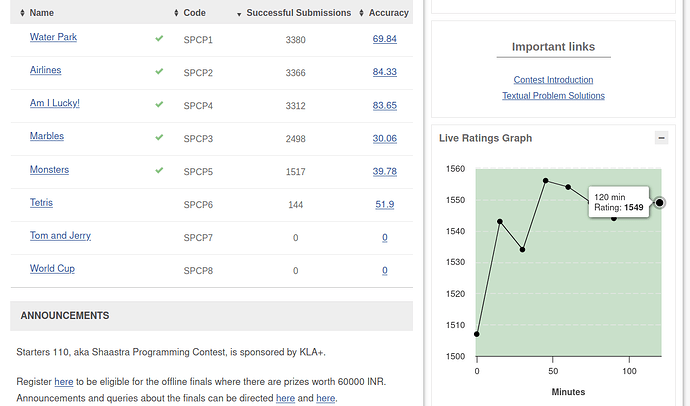
Task: View accuracy 83.65 for Am I Lucky!
Action: (385, 106)
